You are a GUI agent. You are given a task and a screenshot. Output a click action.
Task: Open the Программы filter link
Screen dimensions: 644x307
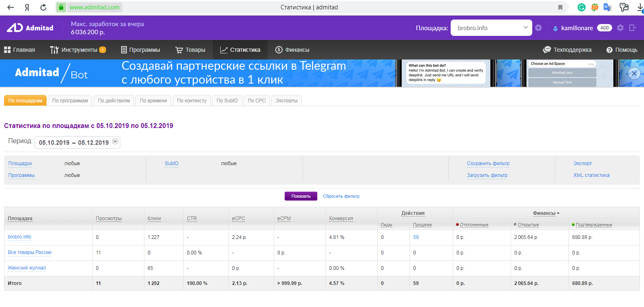click(21, 175)
